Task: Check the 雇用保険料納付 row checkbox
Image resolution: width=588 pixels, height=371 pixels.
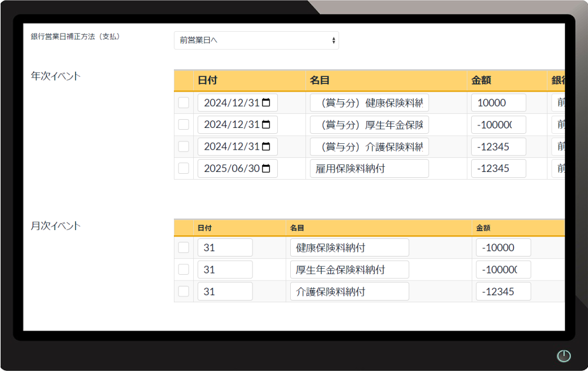Action: click(184, 168)
